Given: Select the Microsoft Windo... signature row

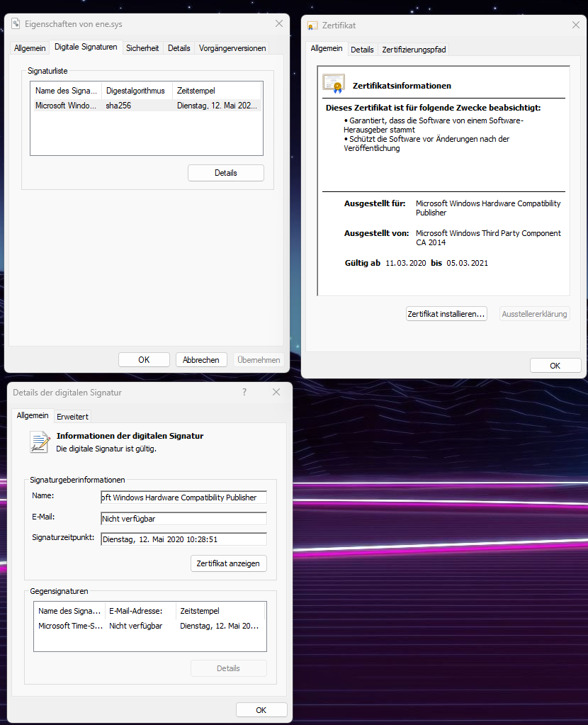Looking at the screenshot, I should coord(146,106).
